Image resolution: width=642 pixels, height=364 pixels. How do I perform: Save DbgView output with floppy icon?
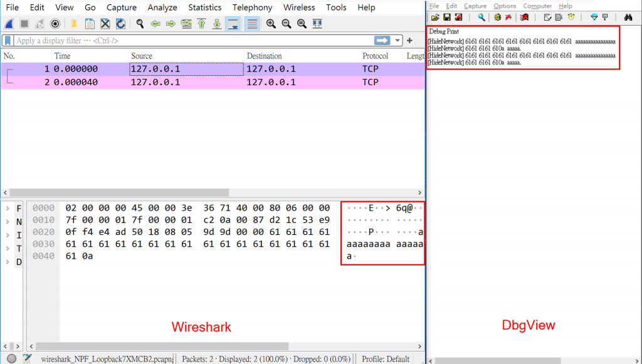click(447, 17)
